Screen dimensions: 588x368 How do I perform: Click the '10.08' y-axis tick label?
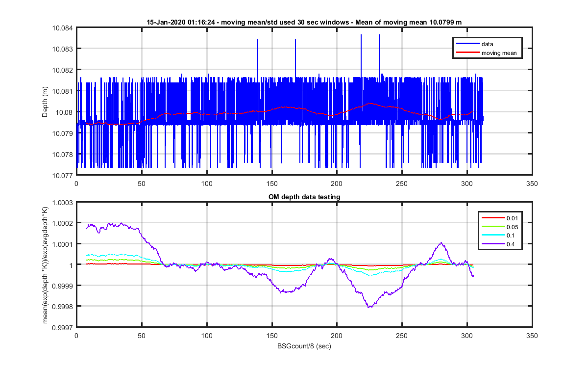pos(64,112)
